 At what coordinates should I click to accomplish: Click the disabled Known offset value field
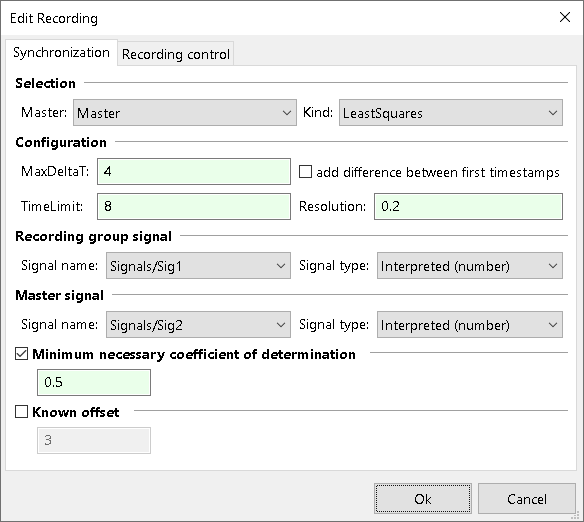click(x=94, y=440)
